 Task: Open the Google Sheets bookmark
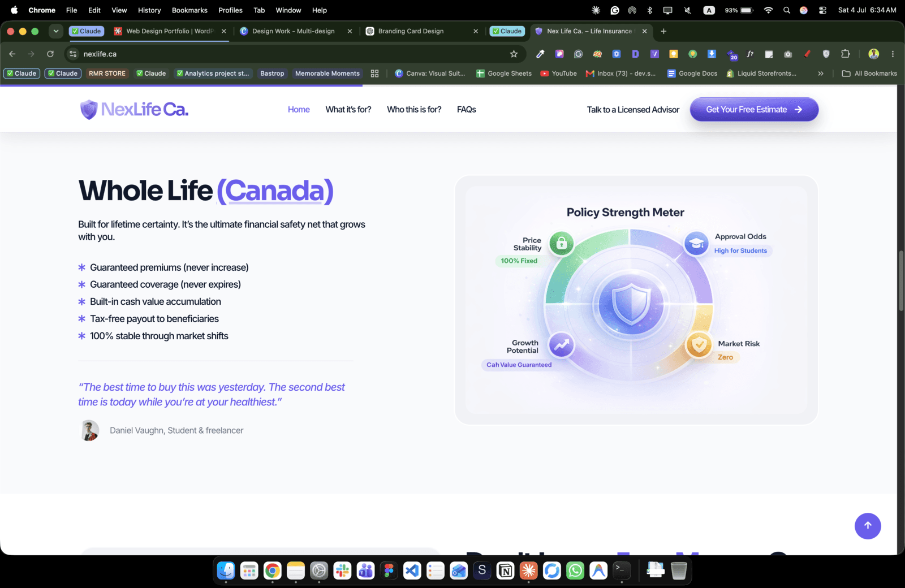click(x=504, y=73)
